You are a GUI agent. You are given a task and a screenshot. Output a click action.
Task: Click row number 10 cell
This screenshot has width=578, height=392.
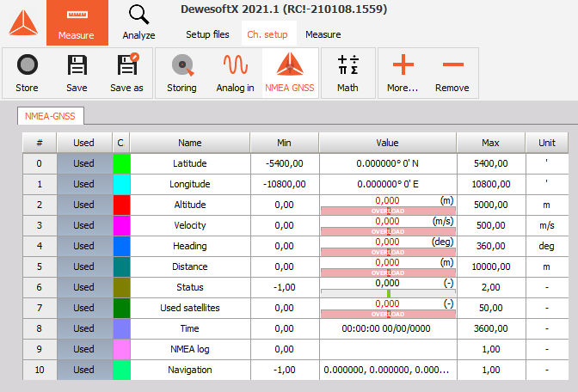(40, 370)
